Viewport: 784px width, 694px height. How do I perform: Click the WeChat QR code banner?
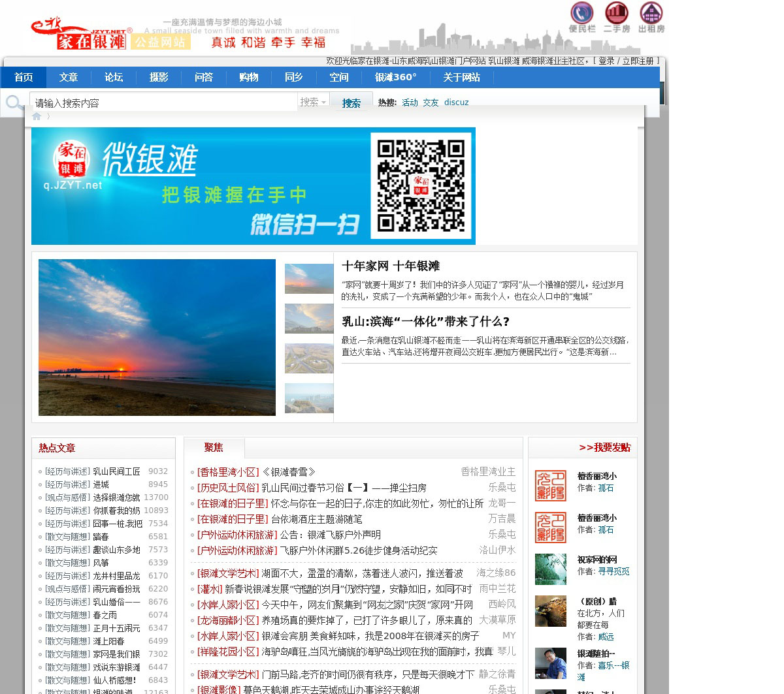(x=253, y=186)
